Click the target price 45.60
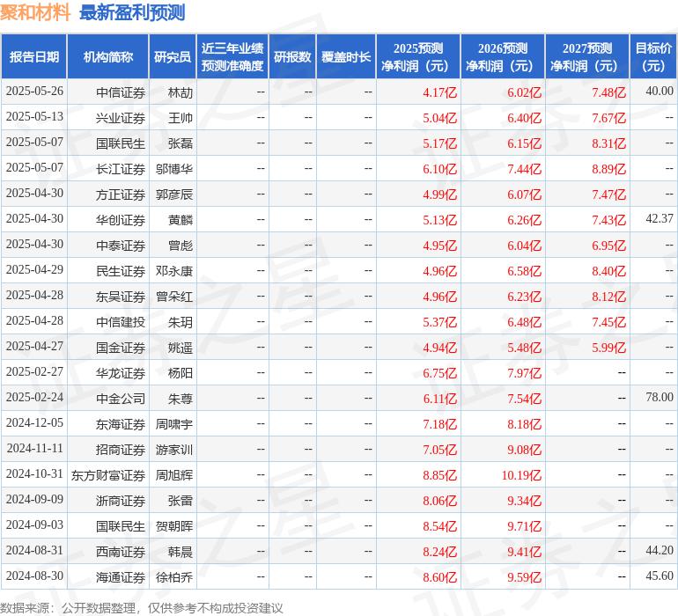 coord(660,576)
